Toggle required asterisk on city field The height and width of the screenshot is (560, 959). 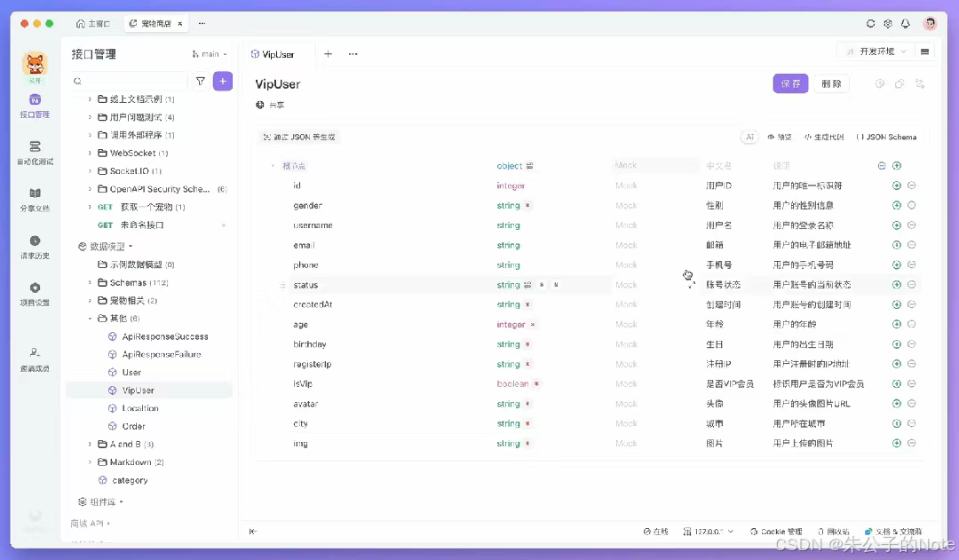click(x=527, y=423)
